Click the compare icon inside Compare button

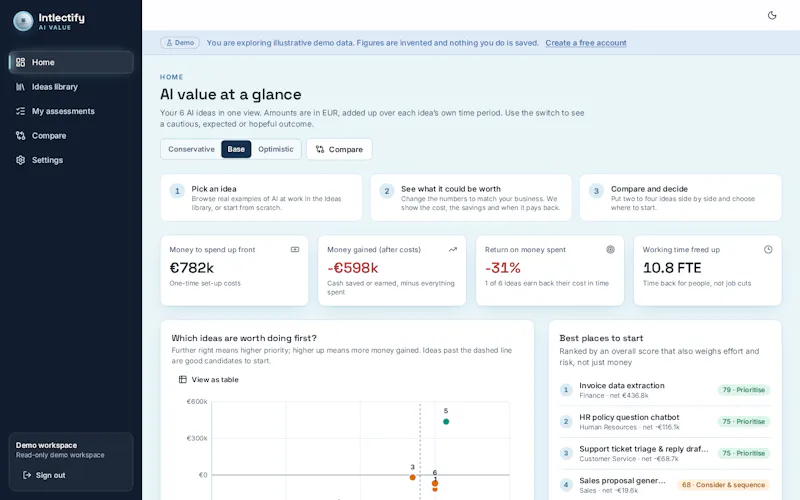[x=320, y=149]
